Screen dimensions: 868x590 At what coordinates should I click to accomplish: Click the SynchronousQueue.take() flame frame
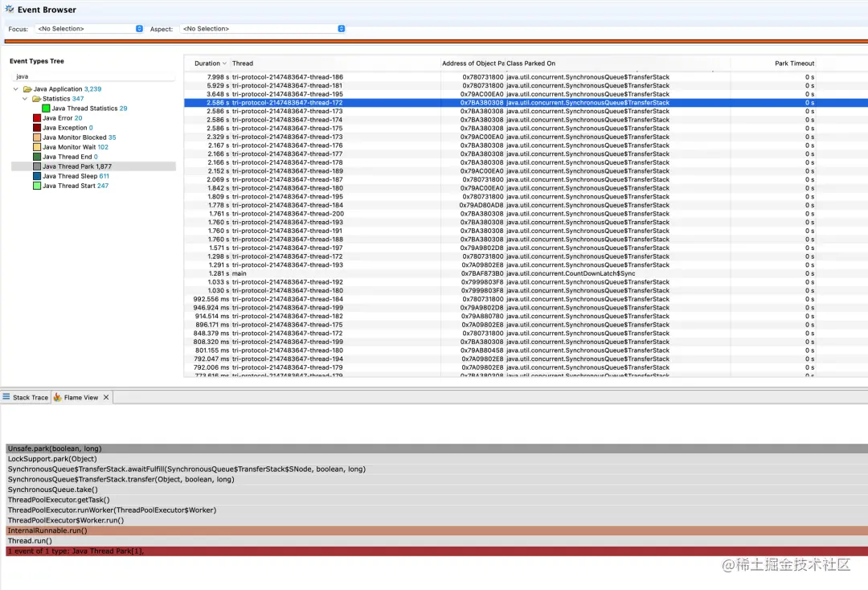(436, 490)
